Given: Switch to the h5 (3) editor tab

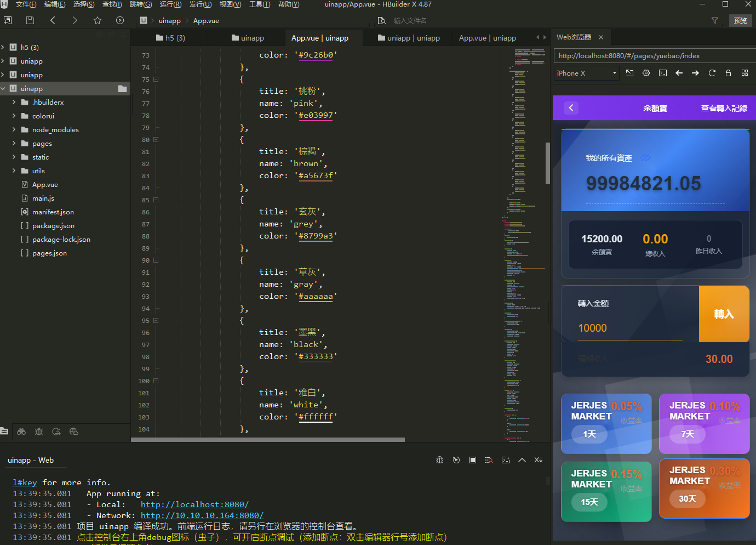Looking at the screenshot, I should point(170,38).
